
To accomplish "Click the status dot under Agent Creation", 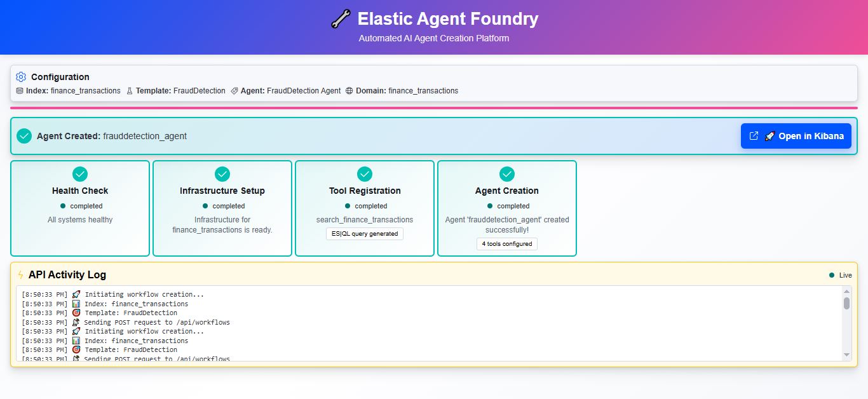I will pos(490,206).
